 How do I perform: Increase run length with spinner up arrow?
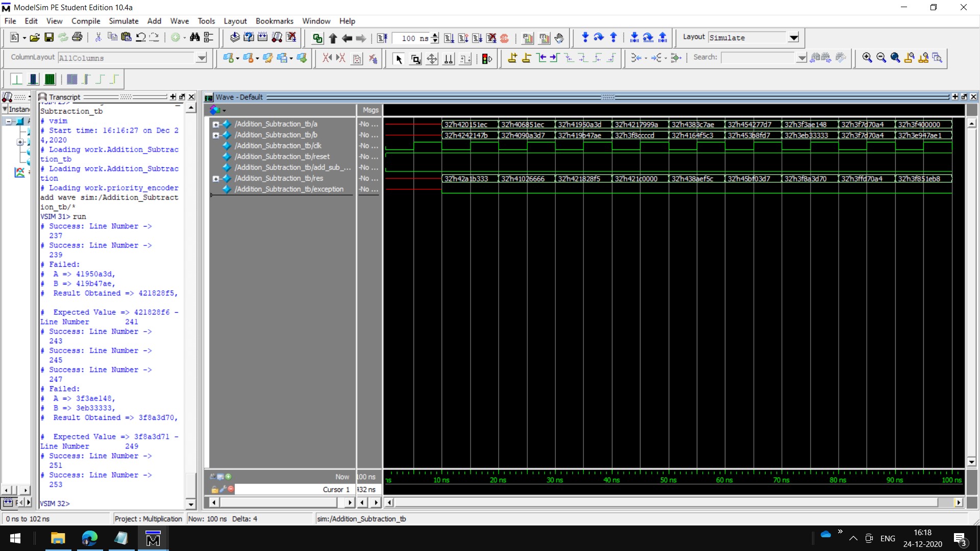tap(435, 35)
